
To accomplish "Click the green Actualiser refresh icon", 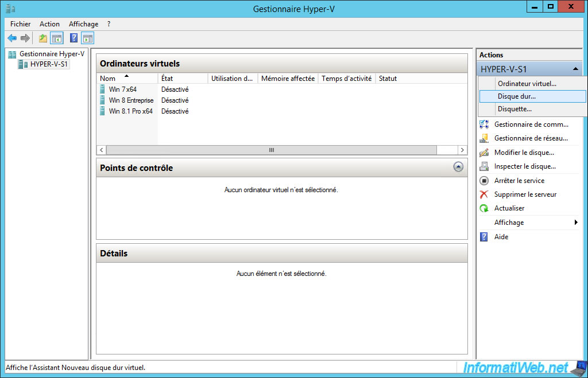I will (x=484, y=208).
